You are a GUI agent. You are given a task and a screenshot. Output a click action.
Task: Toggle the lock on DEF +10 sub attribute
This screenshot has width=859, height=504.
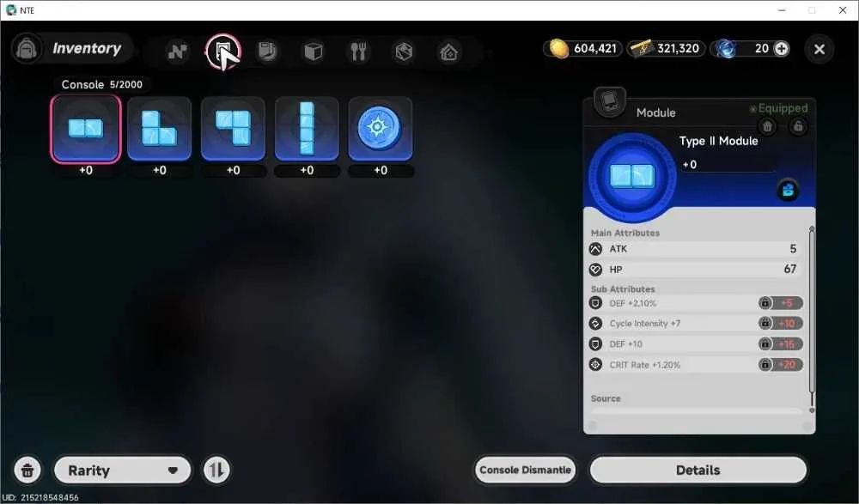tap(765, 344)
